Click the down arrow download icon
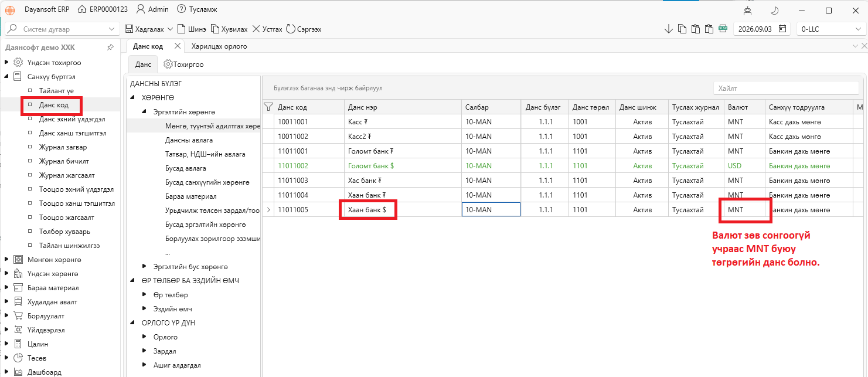The width and height of the screenshot is (868, 377). click(x=669, y=29)
